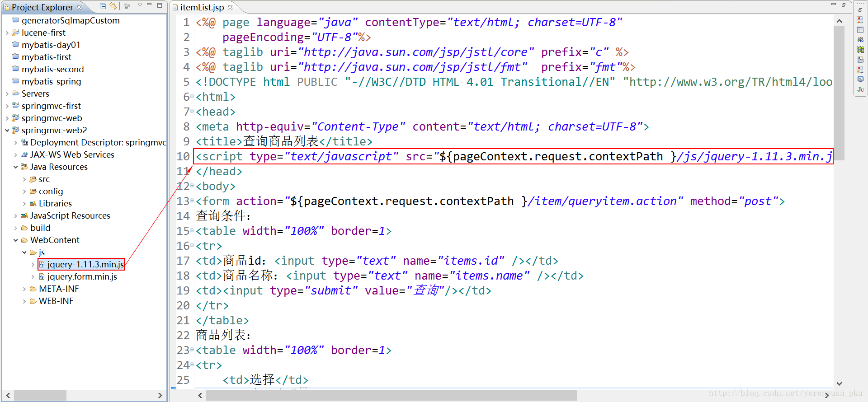Click the focus on active task icon
This screenshot has width=868, height=402.
coord(127,6)
